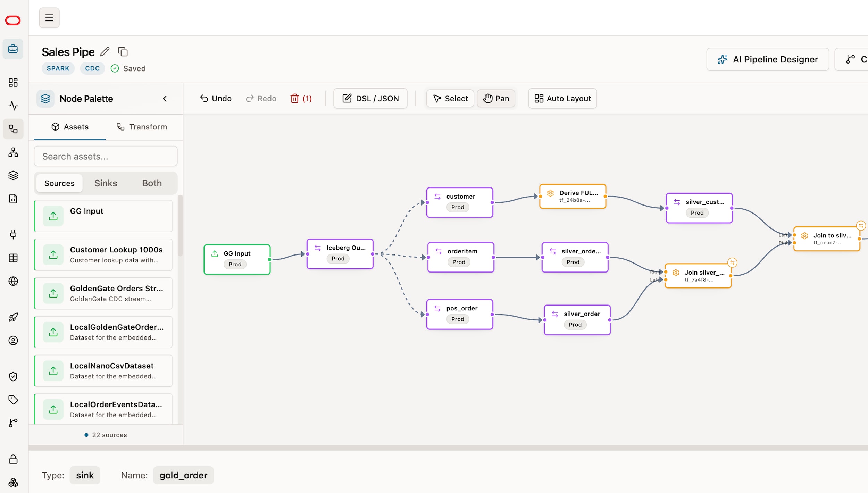Viewport: 868px width, 493px height.
Task: Open the globe icon in sidebar
Action: (x=13, y=281)
